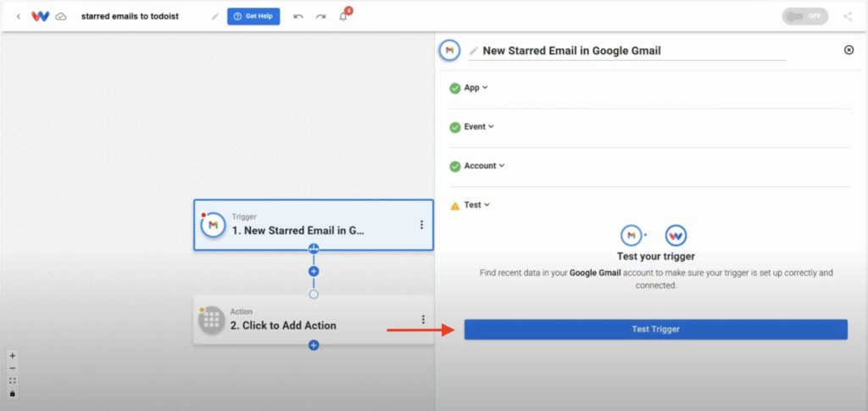Screen dimensions: 868x411
Task: Click the Workload logo above Test your trigger
Action: pos(676,236)
